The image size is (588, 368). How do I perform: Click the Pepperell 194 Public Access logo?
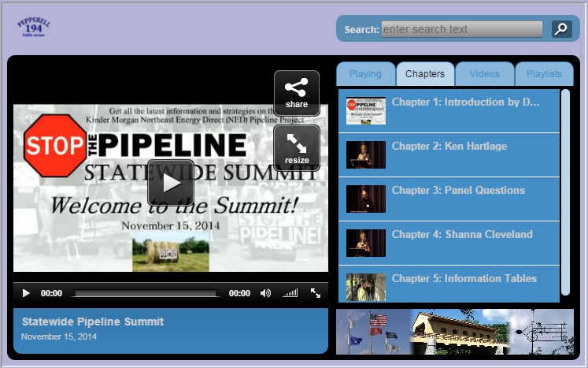[33, 27]
